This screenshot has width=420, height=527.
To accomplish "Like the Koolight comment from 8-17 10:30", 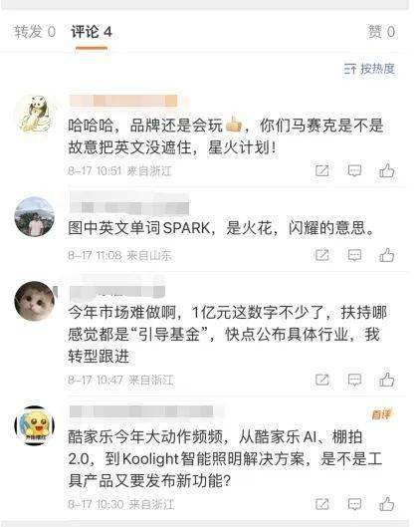I will [x=386, y=504].
